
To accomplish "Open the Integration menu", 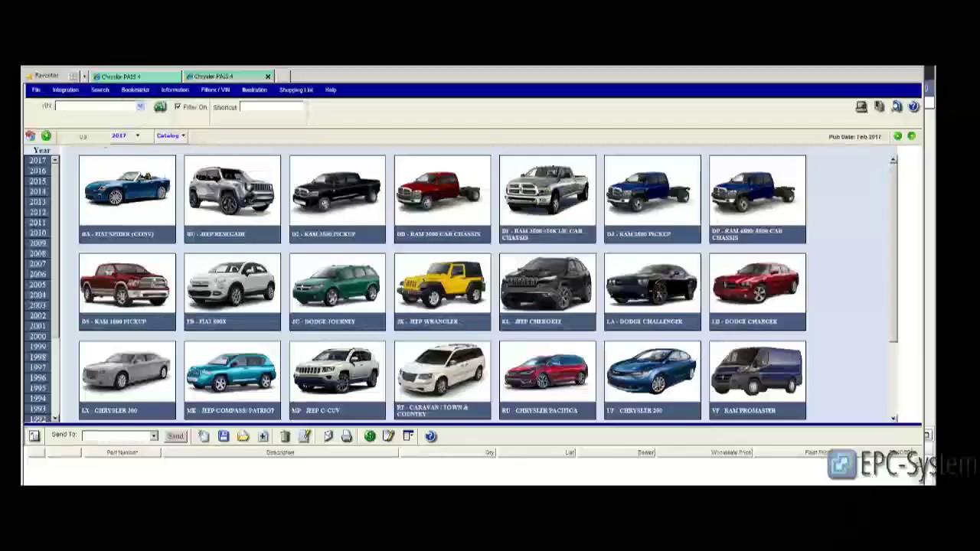I will point(65,90).
